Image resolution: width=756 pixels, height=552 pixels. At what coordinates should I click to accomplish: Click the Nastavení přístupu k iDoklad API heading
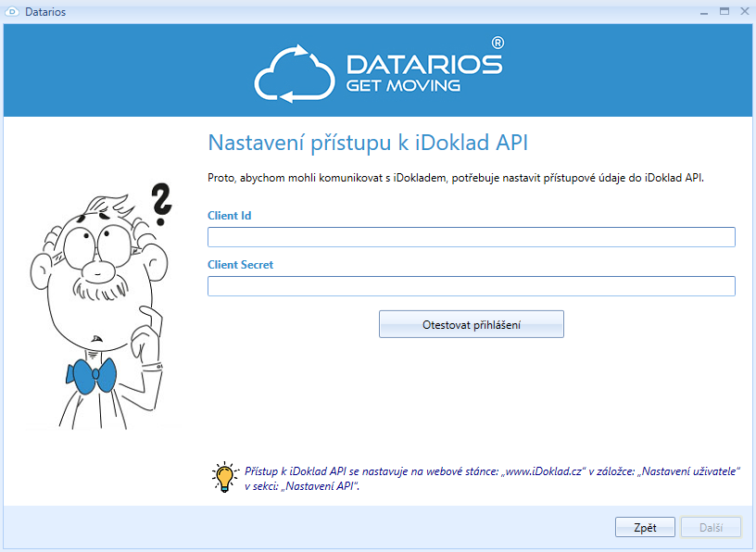368,143
